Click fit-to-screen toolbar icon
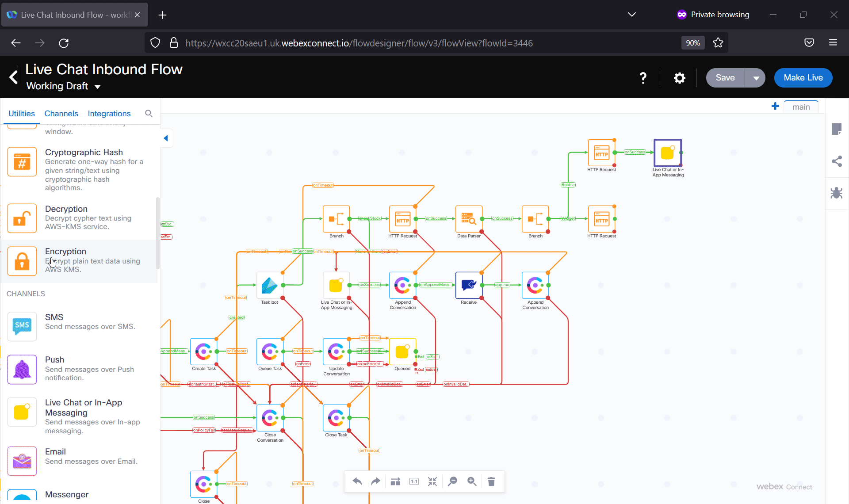The image size is (849, 504). pos(432,481)
